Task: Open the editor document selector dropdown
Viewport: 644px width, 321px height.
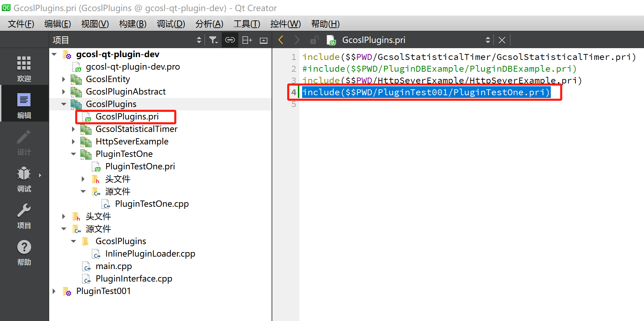Action: 488,40
